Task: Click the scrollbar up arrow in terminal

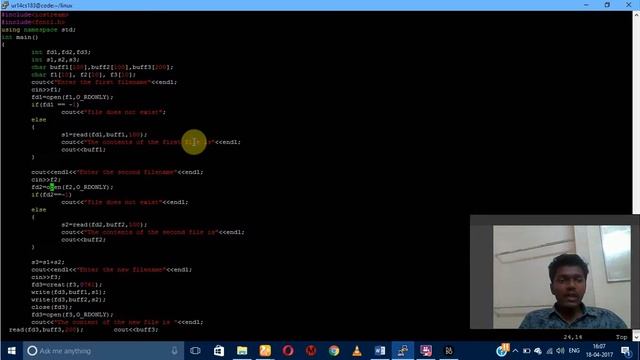Action: [636, 15]
